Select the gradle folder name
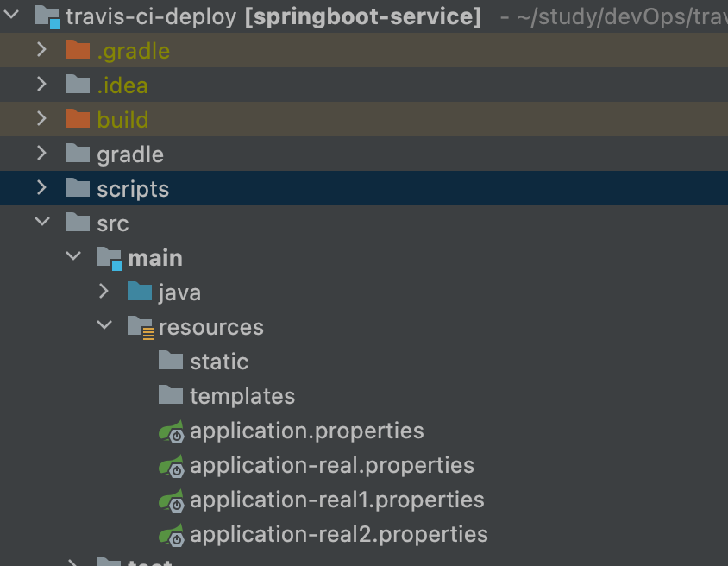 pyautogui.click(x=130, y=154)
